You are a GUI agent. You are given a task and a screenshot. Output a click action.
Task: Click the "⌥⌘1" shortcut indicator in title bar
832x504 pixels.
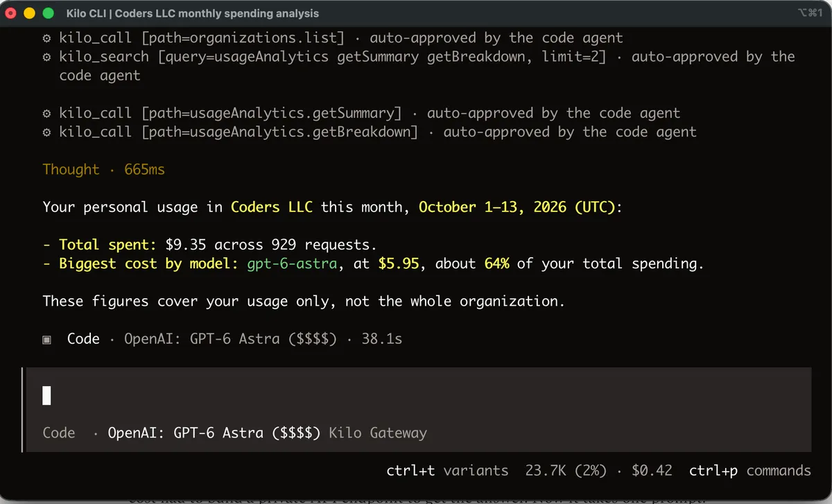coord(810,13)
